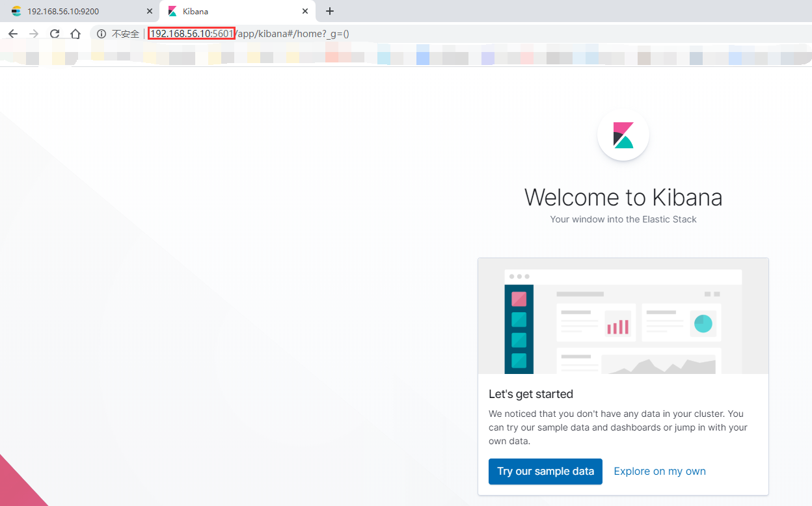Image resolution: width=812 pixels, height=506 pixels.
Task: Click the browser forward arrow
Action: (x=34, y=34)
